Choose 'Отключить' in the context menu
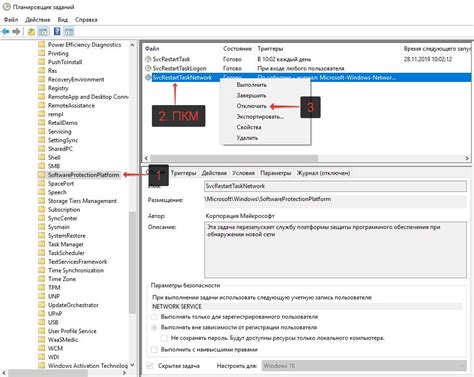 (252, 106)
